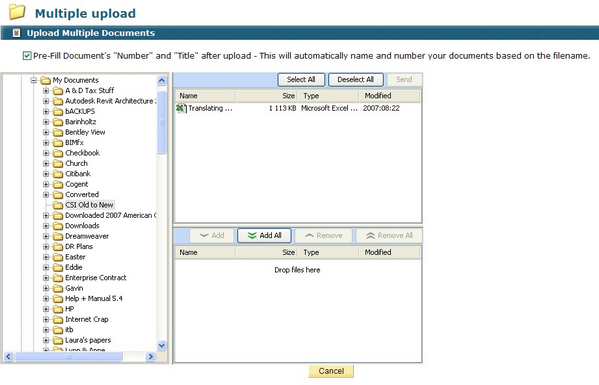Click the Size header in lower upload list
This screenshot has width=599, height=385.
click(x=266, y=252)
